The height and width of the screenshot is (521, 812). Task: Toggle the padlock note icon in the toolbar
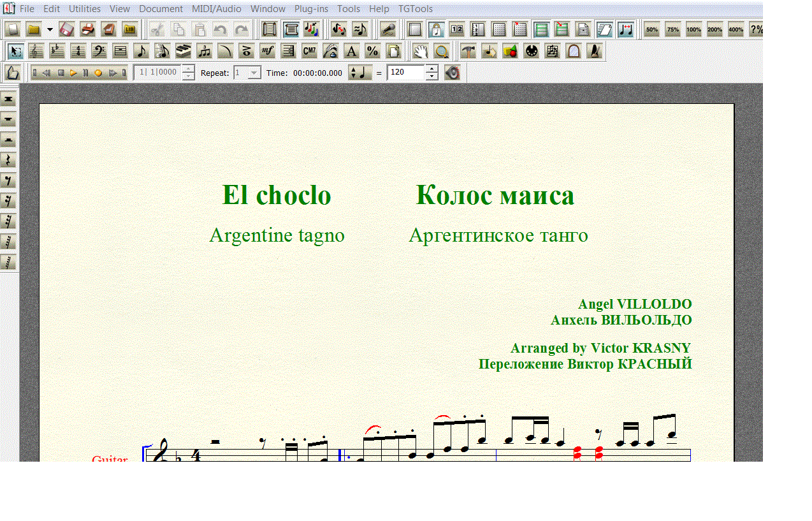(436, 29)
